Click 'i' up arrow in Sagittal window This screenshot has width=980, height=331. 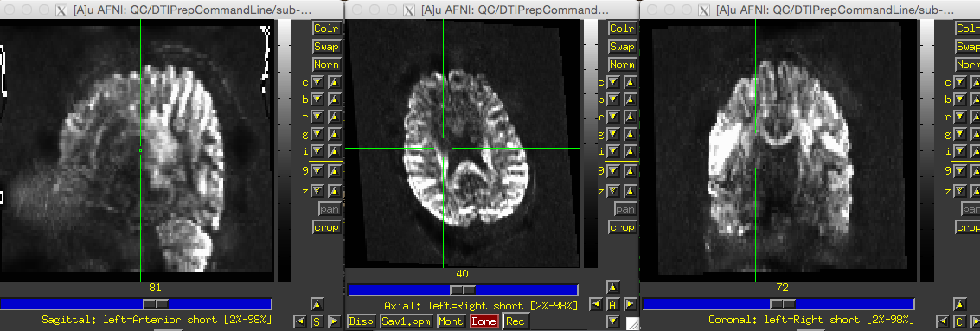334,151
